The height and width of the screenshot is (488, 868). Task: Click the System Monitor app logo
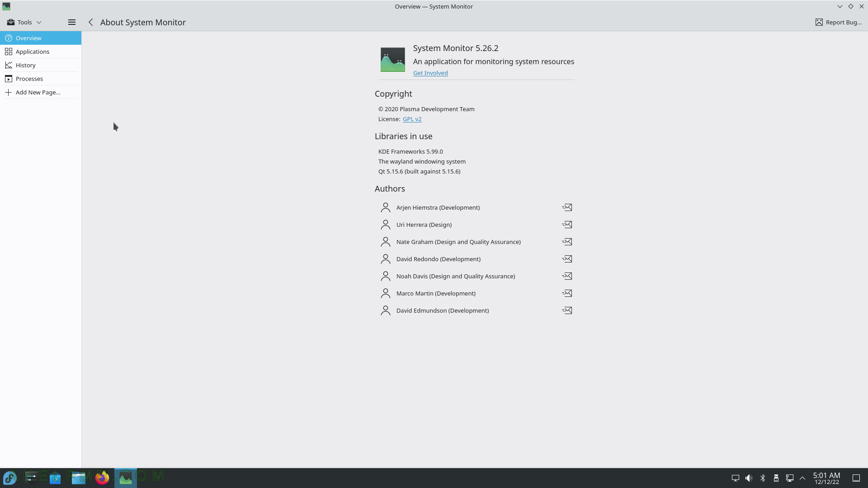(392, 60)
